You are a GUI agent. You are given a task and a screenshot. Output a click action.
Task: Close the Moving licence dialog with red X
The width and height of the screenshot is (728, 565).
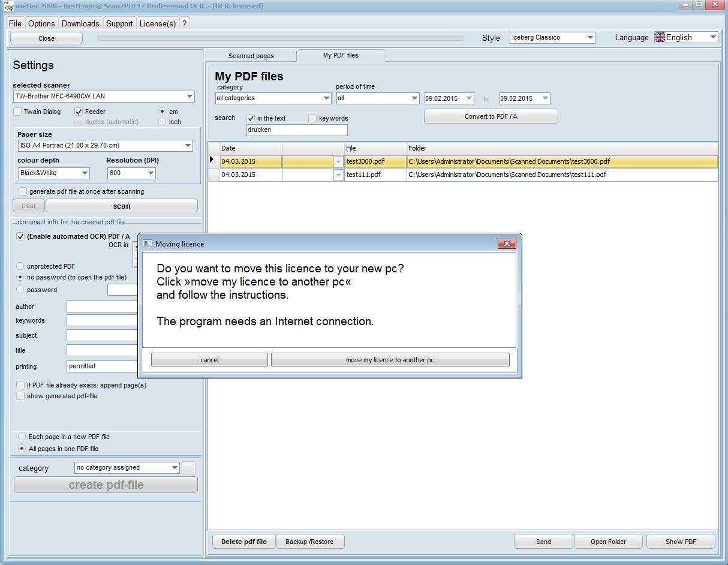tap(507, 244)
